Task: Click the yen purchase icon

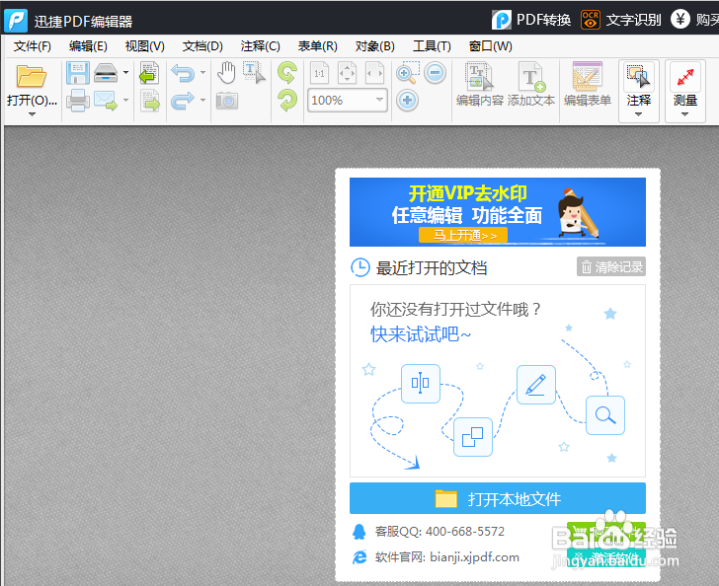Action: coord(680,19)
